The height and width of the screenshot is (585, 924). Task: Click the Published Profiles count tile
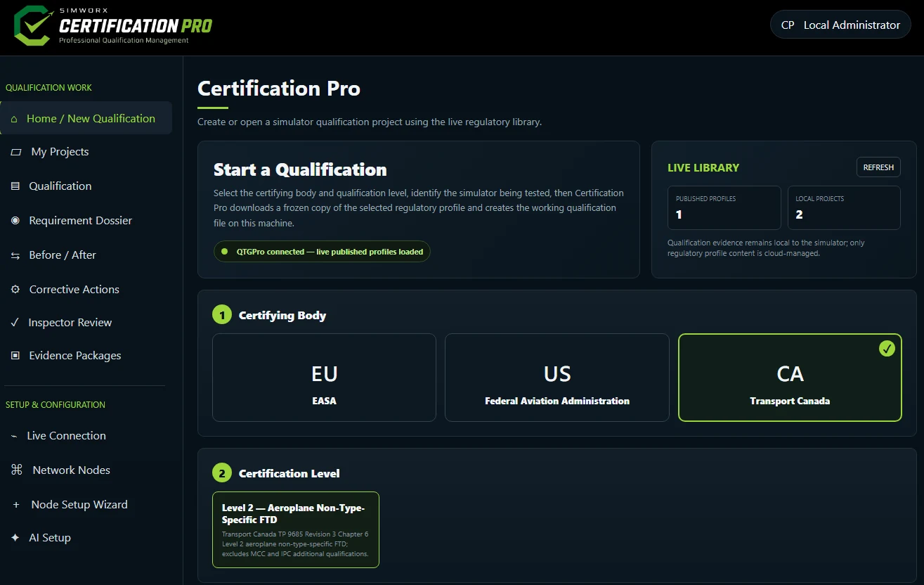coord(724,207)
